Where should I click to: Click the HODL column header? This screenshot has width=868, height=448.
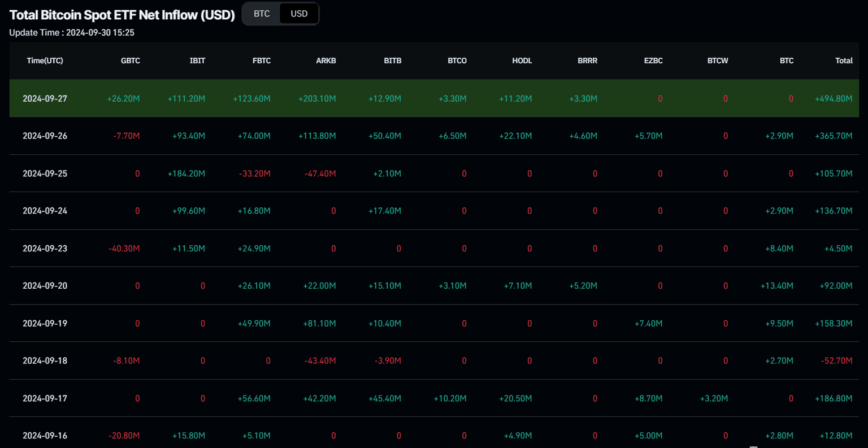[522, 60]
